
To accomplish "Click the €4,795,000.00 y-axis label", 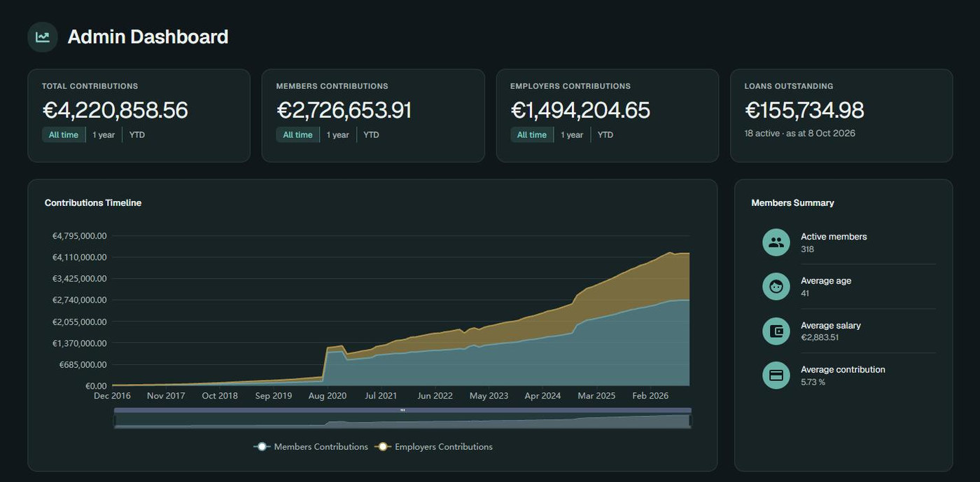I will pyautogui.click(x=80, y=236).
